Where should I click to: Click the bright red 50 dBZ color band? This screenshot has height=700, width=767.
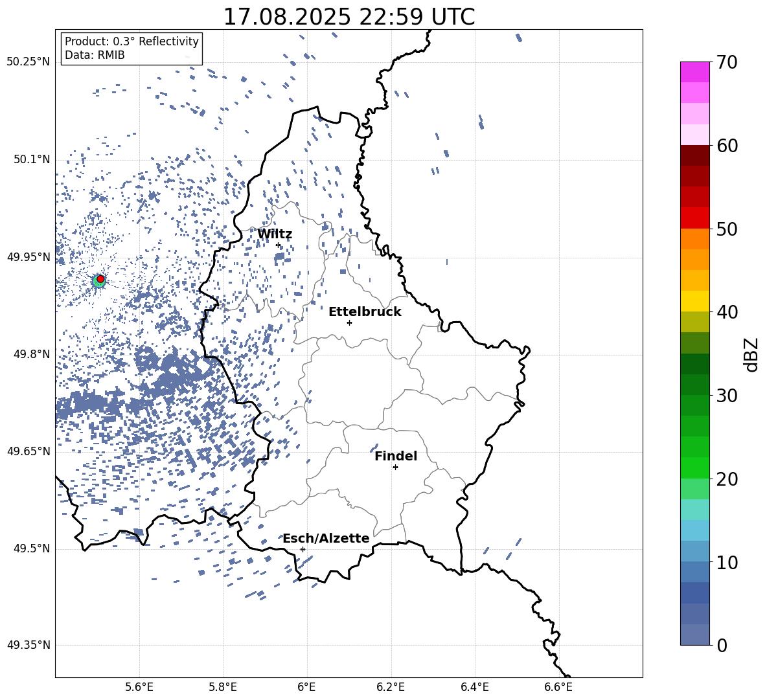[x=694, y=218]
